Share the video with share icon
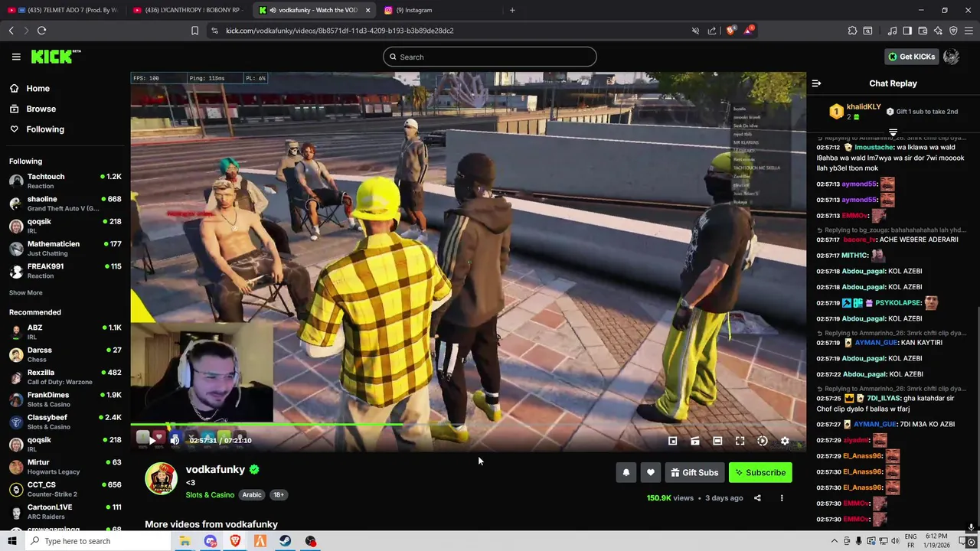Image resolution: width=980 pixels, height=551 pixels. click(757, 498)
